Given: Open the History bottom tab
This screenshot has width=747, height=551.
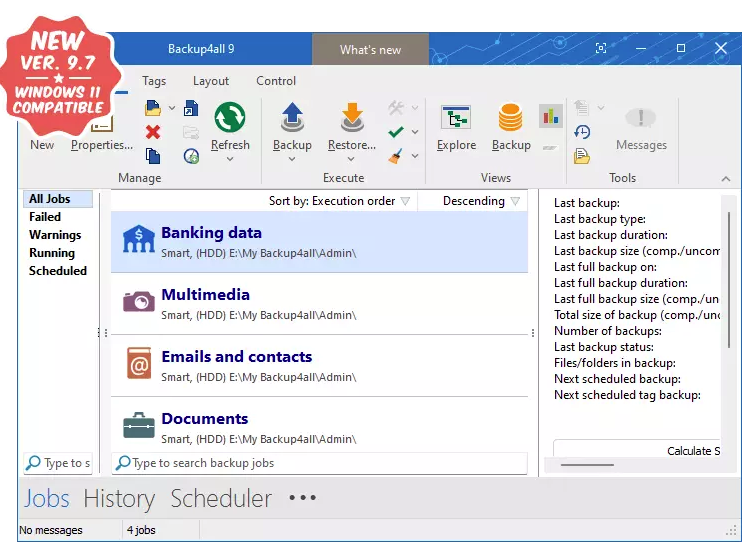Looking at the screenshot, I should click(119, 499).
